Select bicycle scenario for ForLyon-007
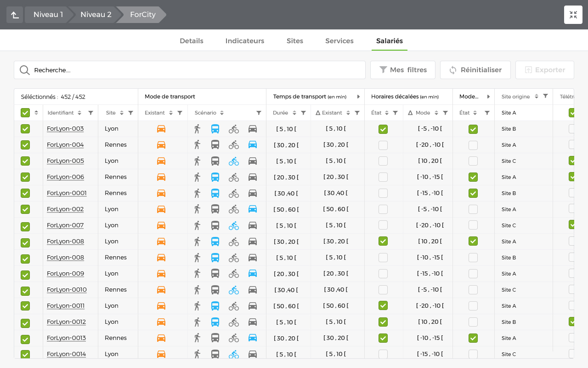Screen dimensions: 588x368 (234, 225)
